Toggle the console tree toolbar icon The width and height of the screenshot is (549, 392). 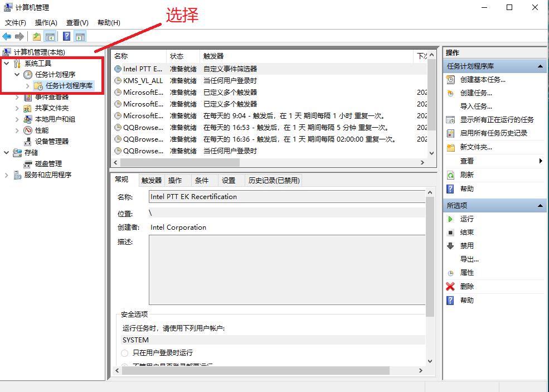(49, 36)
